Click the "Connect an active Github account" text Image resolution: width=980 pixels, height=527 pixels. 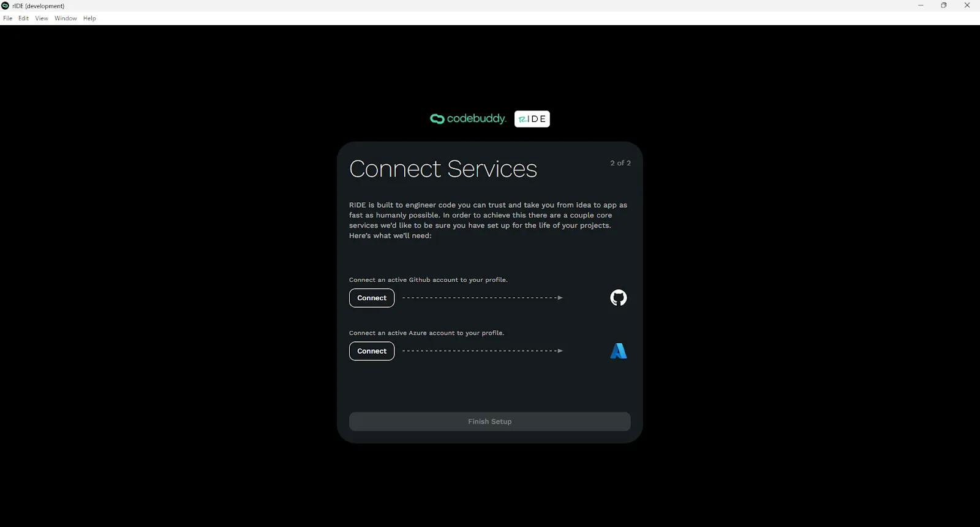[428, 280]
